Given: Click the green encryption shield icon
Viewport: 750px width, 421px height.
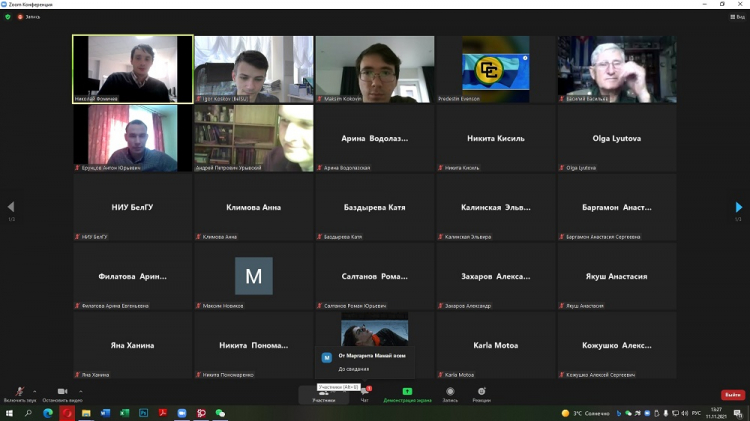Looking at the screenshot, I should click(8, 16).
